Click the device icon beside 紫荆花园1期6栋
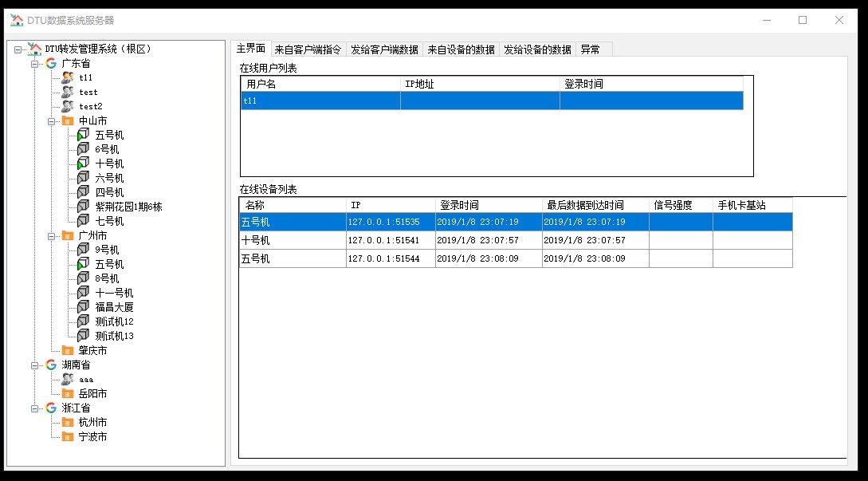This screenshot has width=868, height=481. pos(83,207)
